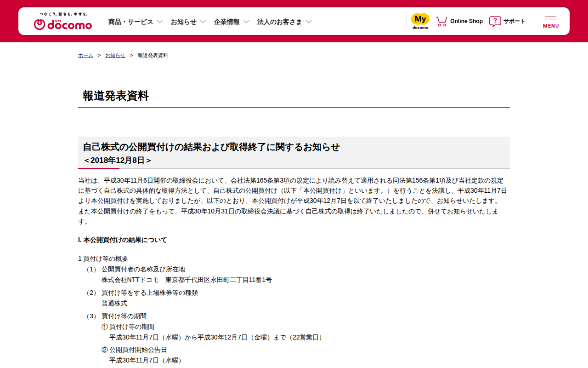Click item 買付け等をする上場株券等の種類
The width and height of the screenshot is (588, 368).
coord(150,293)
